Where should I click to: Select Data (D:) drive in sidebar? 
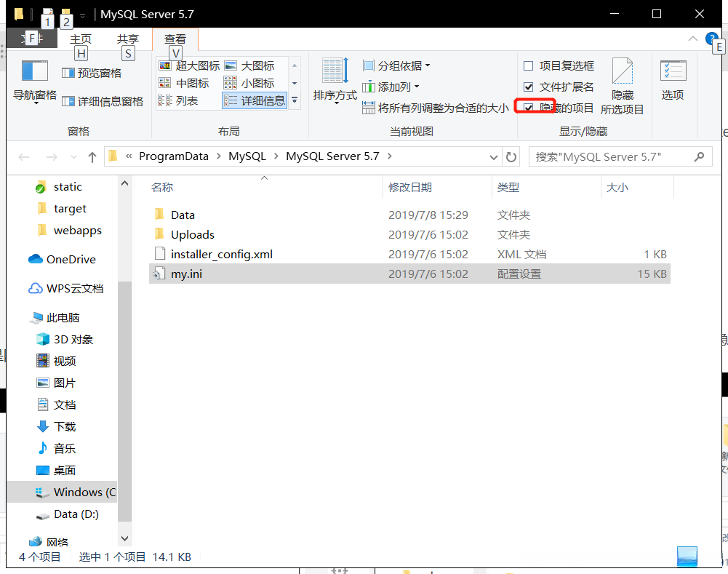[68, 514]
